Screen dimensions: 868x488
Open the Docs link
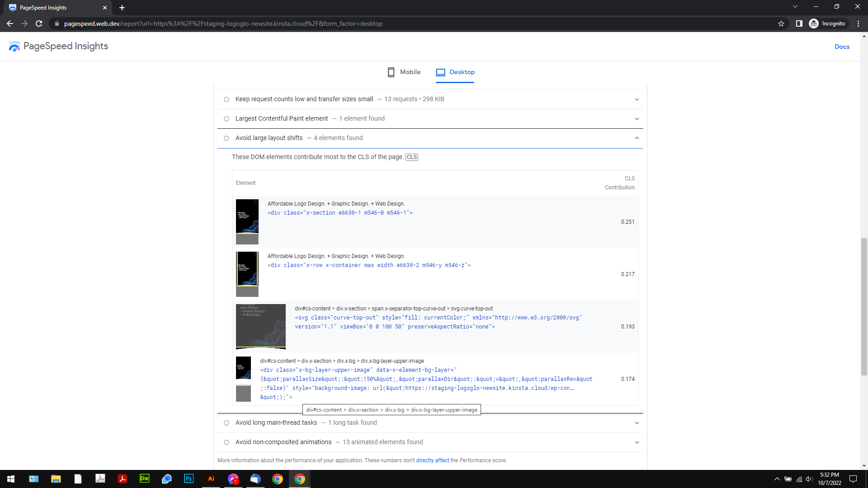(842, 47)
